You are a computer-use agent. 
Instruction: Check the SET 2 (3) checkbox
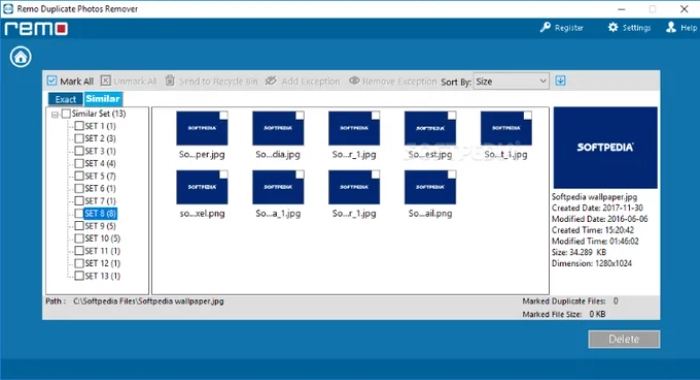pos(79,138)
